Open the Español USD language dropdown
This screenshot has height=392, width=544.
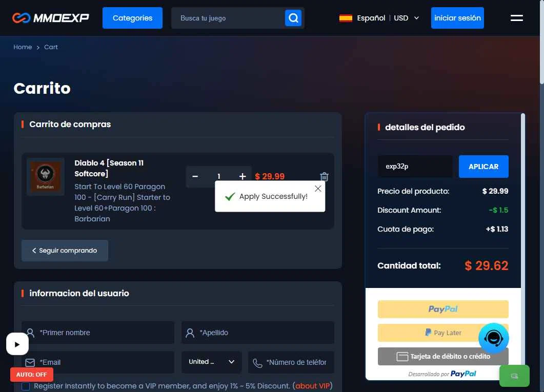tap(379, 18)
